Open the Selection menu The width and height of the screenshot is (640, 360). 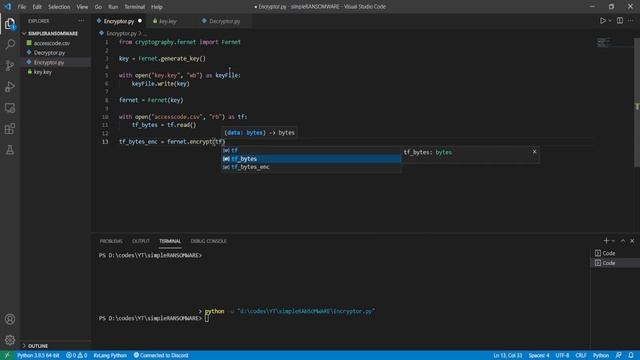click(x=59, y=7)
